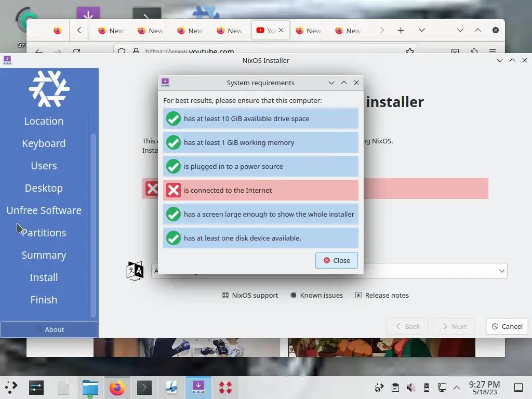Open a new tab with the plus button
Screen dimensions: 532x399
401,31
